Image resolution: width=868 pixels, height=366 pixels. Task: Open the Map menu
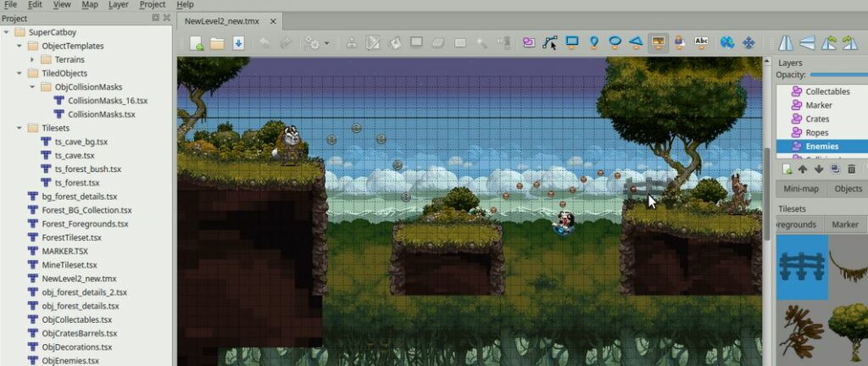coord(90,4)
